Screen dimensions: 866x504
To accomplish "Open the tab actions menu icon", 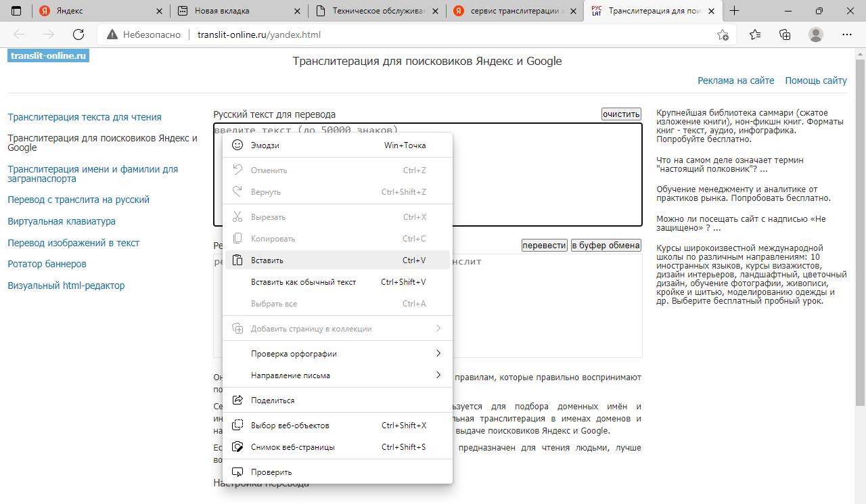I will tap(17, 11).
